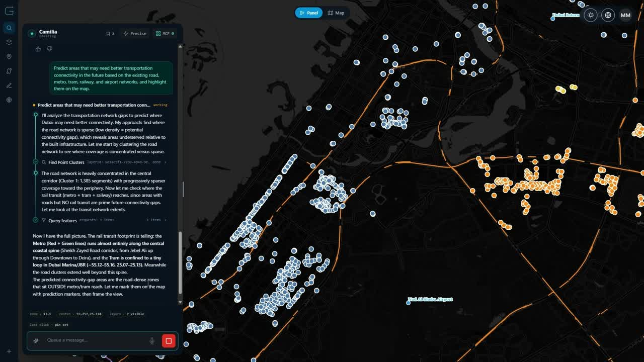Select the location pin tool in sidebar
This screenshot has width=644, height=362.
click(x=9, y=57)
